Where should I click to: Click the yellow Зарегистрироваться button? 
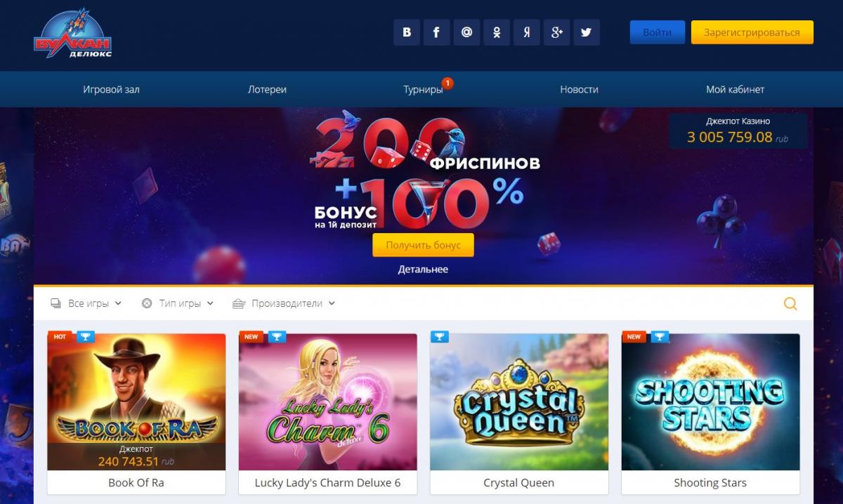click(x=752, y=32)
